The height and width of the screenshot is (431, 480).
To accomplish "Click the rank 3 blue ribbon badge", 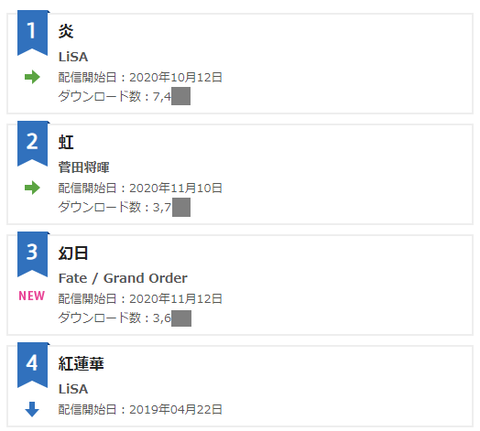I will 33,254.
